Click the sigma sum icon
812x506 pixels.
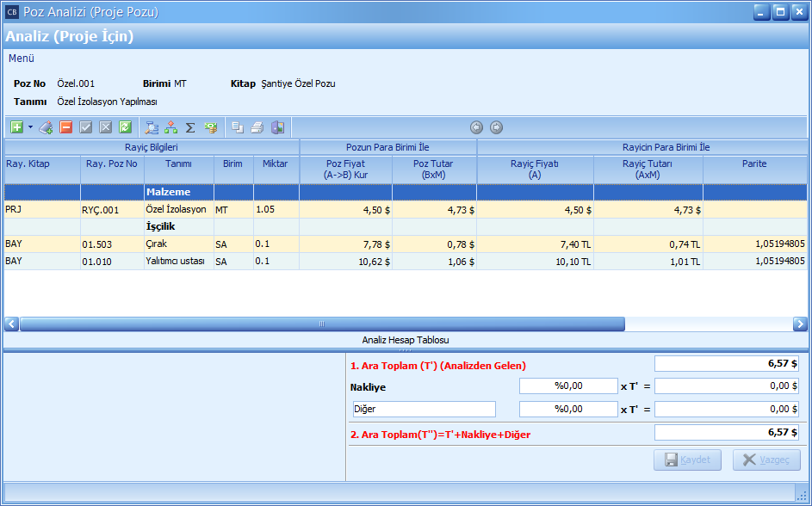click(190, 127)
